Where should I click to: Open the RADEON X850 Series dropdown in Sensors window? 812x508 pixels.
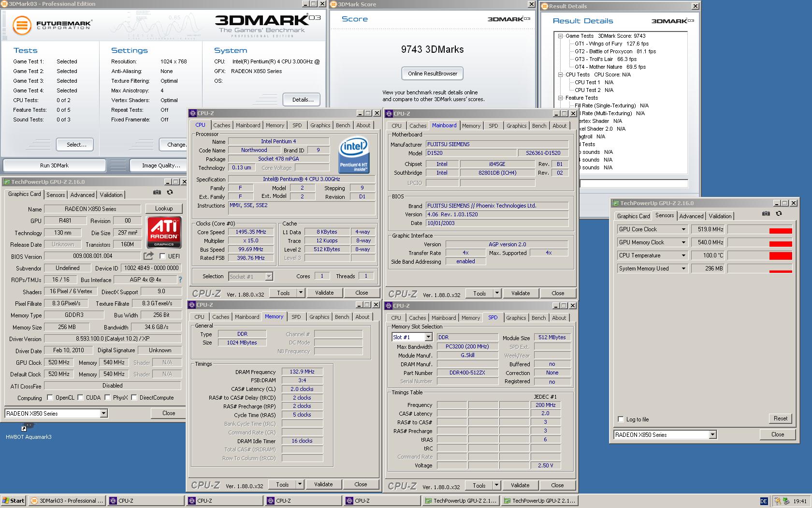point(712,435)
